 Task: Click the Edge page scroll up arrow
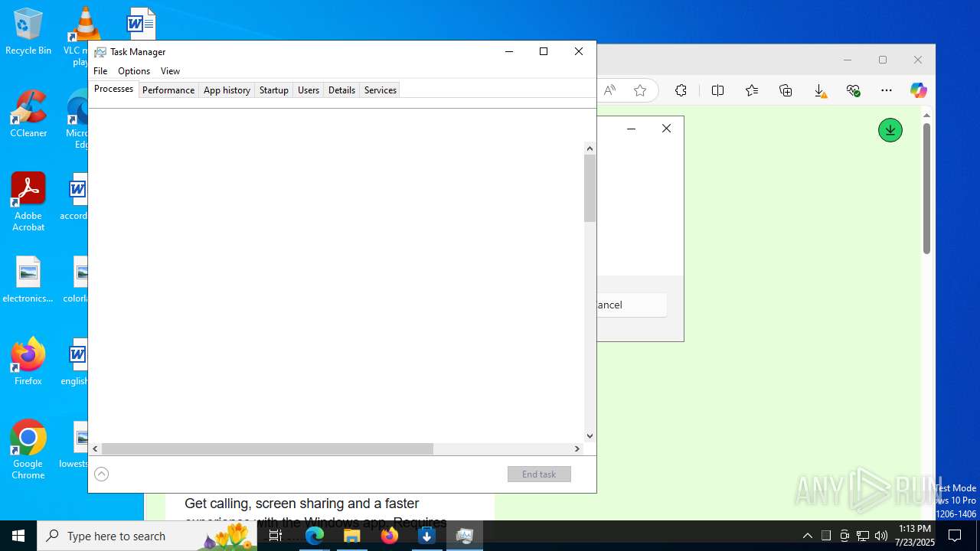tap(926, 116)
